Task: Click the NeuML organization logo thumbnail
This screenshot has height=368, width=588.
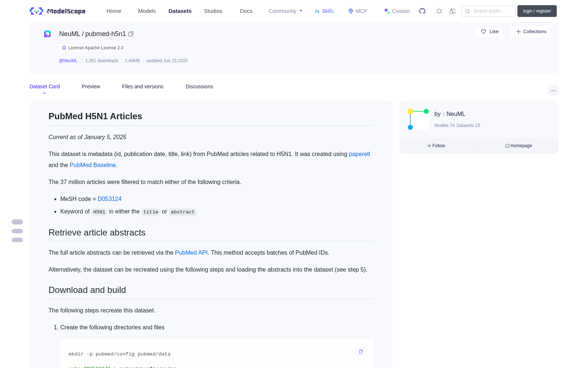Action: (x=418, y=119)
